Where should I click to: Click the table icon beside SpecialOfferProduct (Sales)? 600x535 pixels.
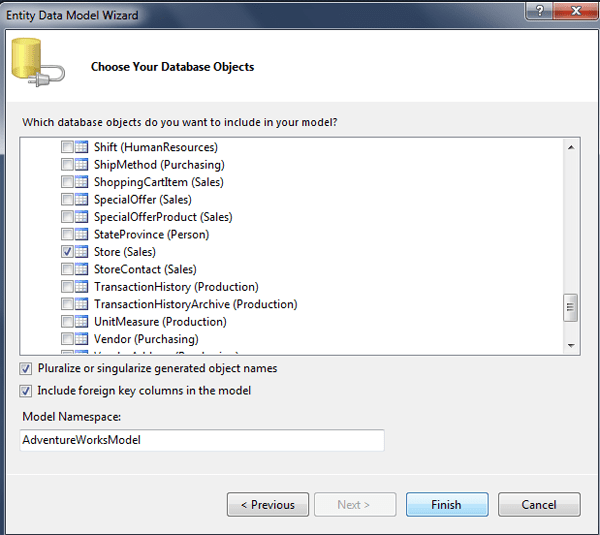(81, 217)
